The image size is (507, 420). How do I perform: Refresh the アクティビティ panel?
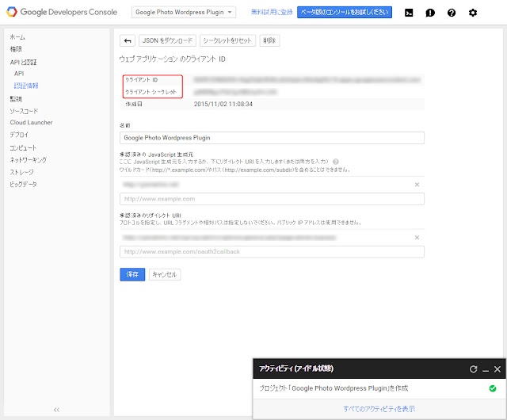pyautogui.click(x=474, y=368)
